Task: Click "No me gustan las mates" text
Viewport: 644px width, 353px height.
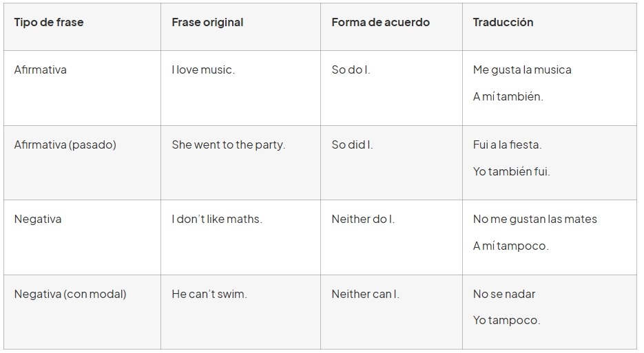Action: click(535, 219)
